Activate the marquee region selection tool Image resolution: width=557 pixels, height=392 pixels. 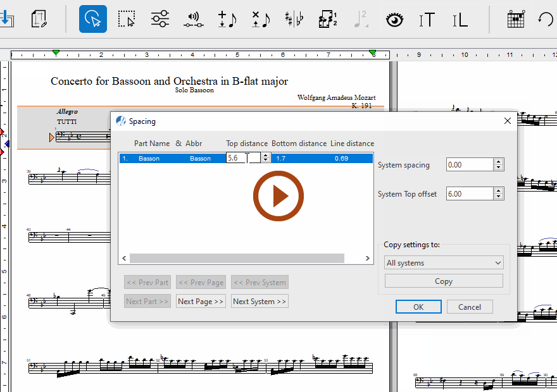pos(127,19)
